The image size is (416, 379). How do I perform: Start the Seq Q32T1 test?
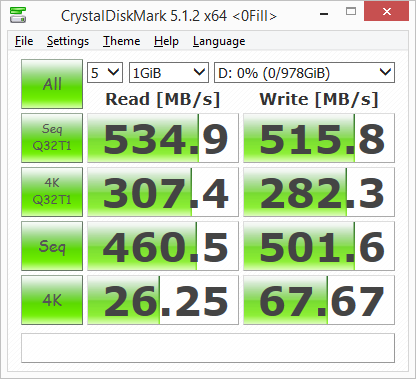click(x=52, y=138)
